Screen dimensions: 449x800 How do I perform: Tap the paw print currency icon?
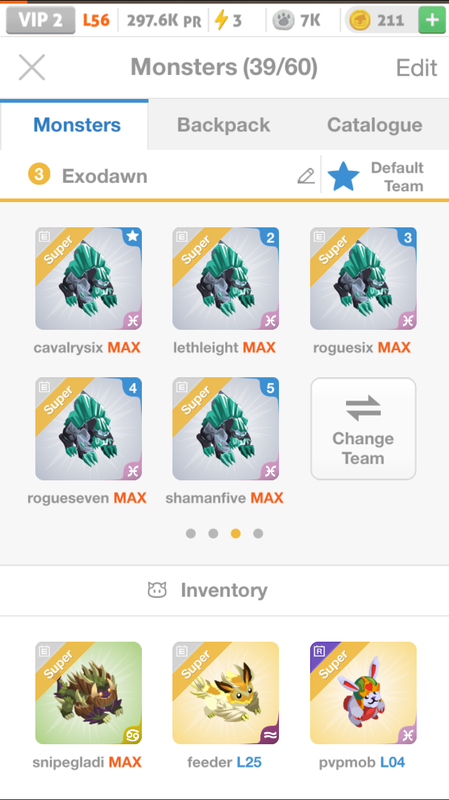(283, 20)
